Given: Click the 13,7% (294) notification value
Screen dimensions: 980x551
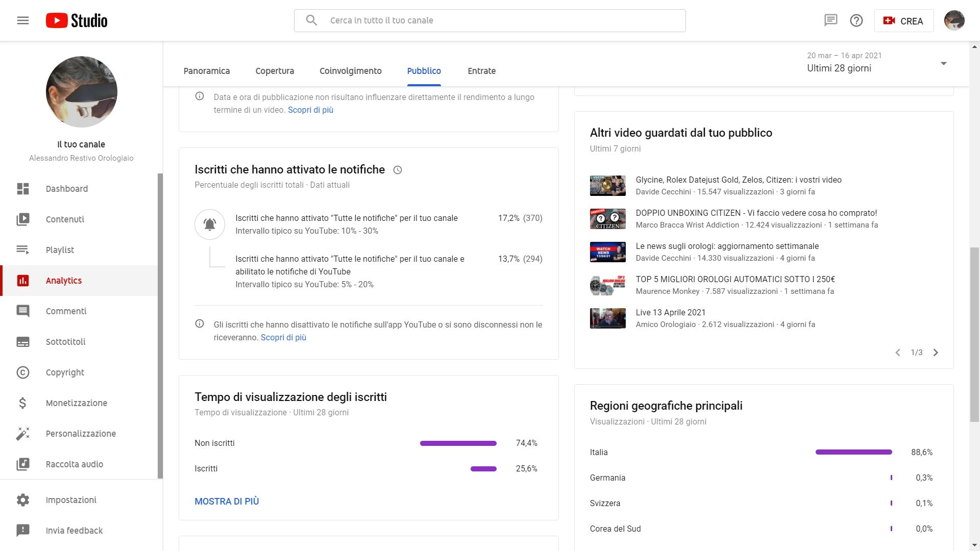Looking at the screenshot, I should (x=520, y=259).
